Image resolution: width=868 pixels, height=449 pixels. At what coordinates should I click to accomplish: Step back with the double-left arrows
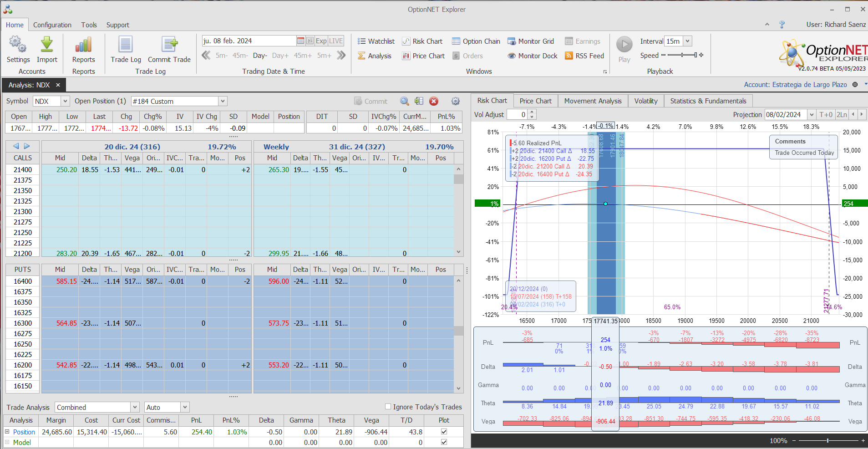(206, 56)
